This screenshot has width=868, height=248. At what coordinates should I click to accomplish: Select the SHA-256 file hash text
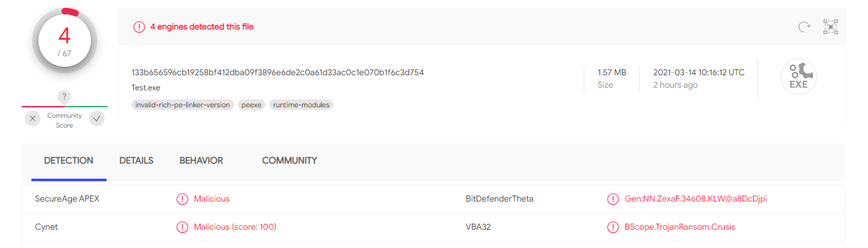click(x=278, y=73)
